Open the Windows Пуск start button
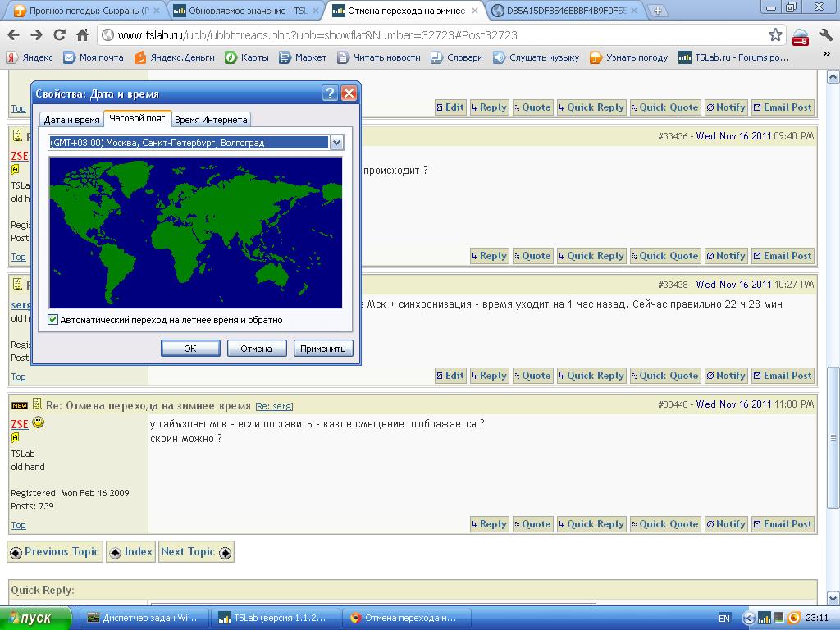 tap(37, 618)
